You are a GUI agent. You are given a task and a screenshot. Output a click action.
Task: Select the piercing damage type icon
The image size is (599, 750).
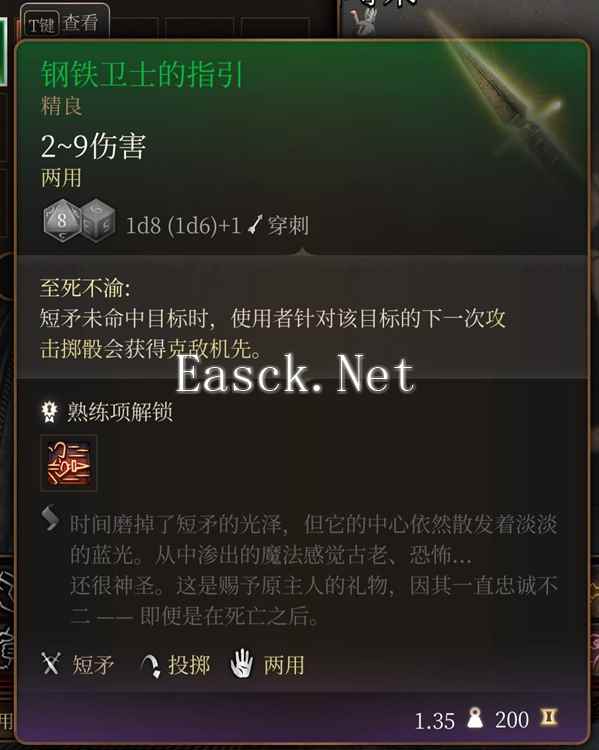256,225
